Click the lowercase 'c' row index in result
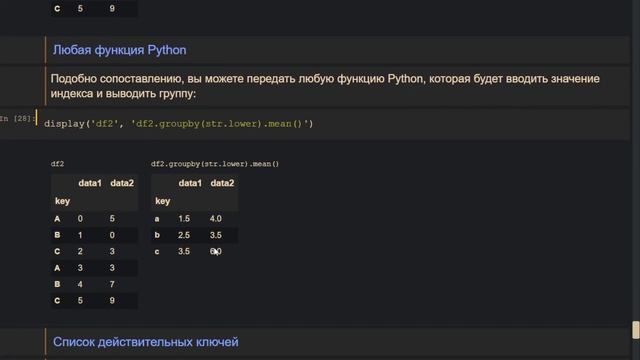The width and height of the screenshot is (640, 360). click(157, 252)
